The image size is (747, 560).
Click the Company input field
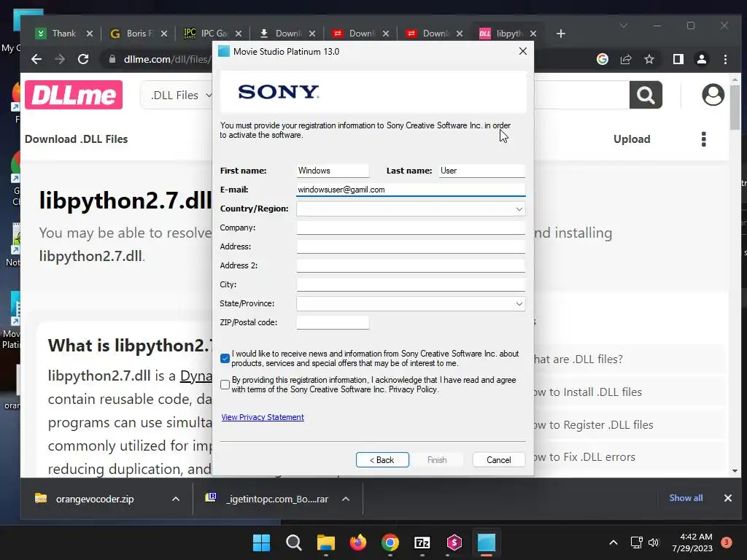[x=411, y=227]
